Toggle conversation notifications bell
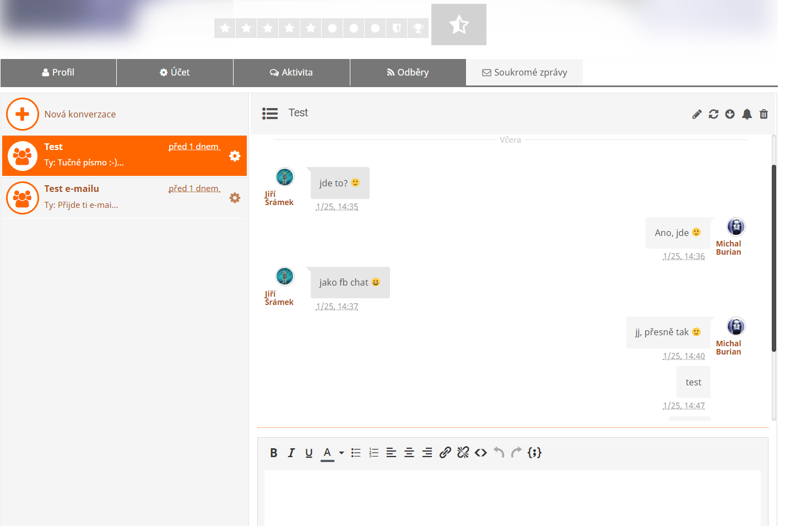The height and width of the screenshot is (526, 812). pos(747,114)
